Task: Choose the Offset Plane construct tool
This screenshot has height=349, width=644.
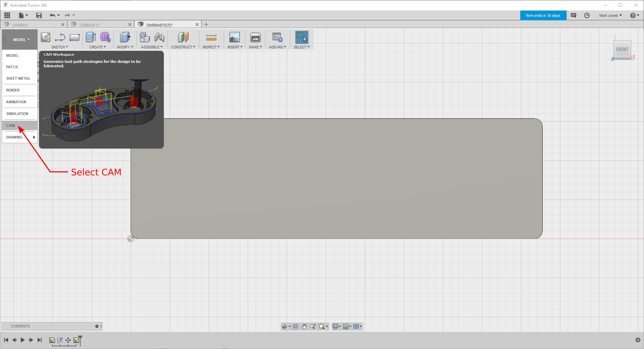Action: point(183,37)
